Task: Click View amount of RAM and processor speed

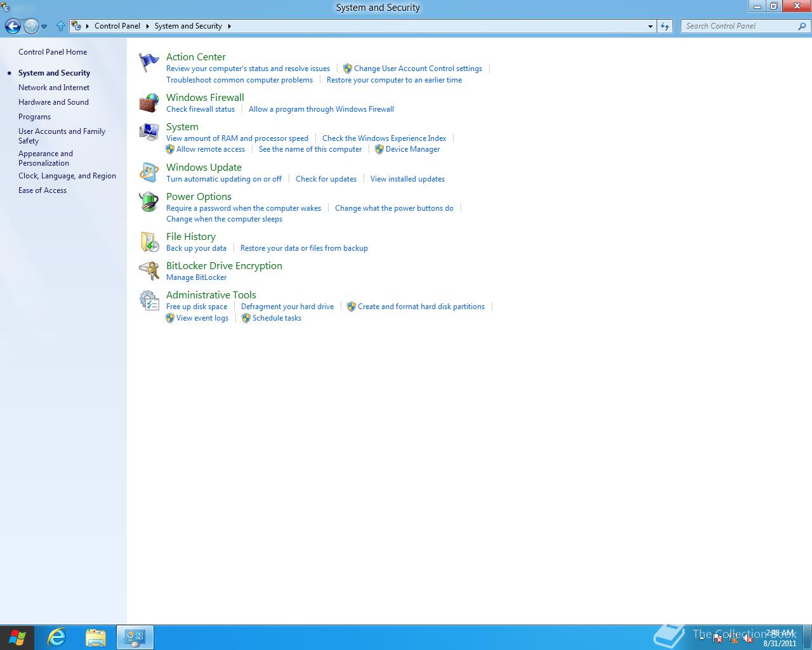Action: pos(237,138)
